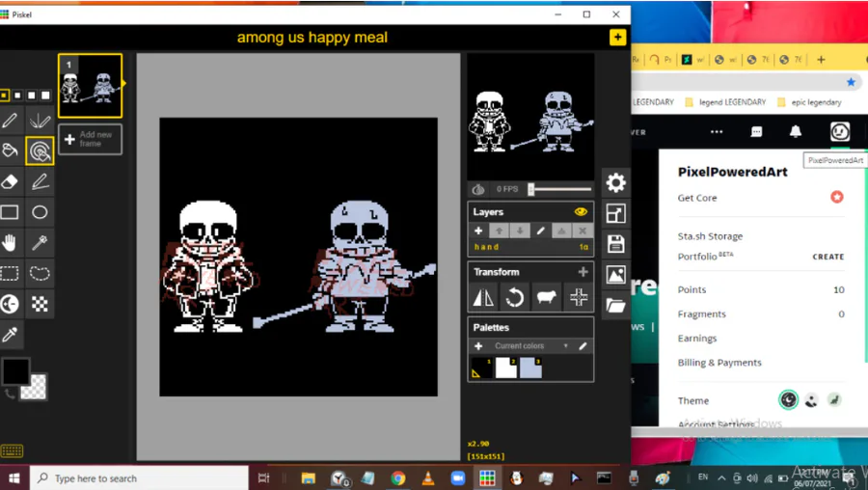Select the Vertical mirror pen tool
868x490 pixels.
click(40, 121)
